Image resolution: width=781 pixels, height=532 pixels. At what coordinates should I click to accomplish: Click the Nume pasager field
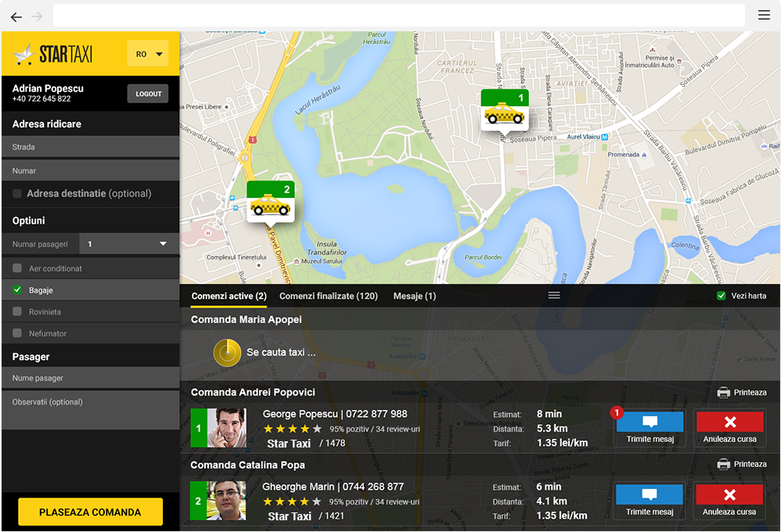pyautogui.click(x=90, y=378)
